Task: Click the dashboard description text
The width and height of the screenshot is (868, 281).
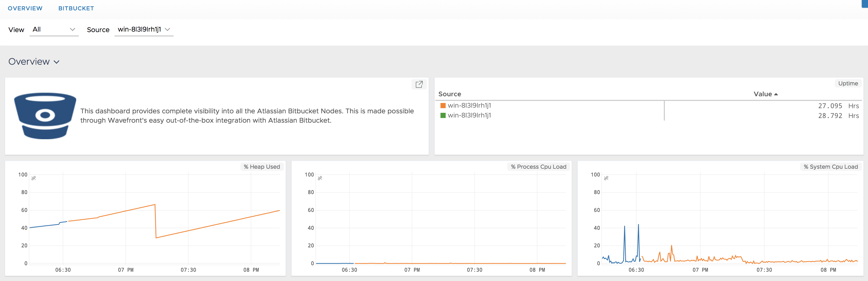Action: click(x=247, y=116)
